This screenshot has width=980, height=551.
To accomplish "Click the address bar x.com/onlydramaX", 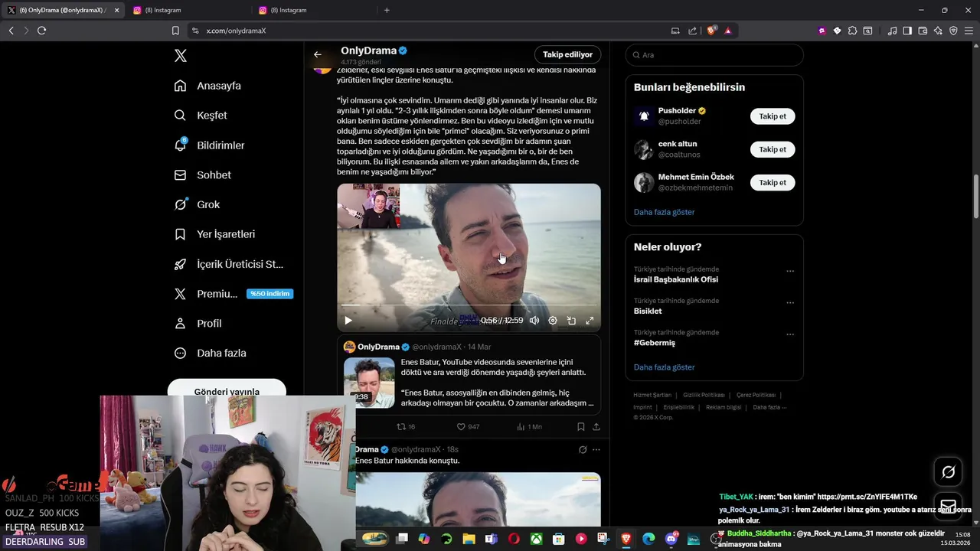I will point(236,31).
